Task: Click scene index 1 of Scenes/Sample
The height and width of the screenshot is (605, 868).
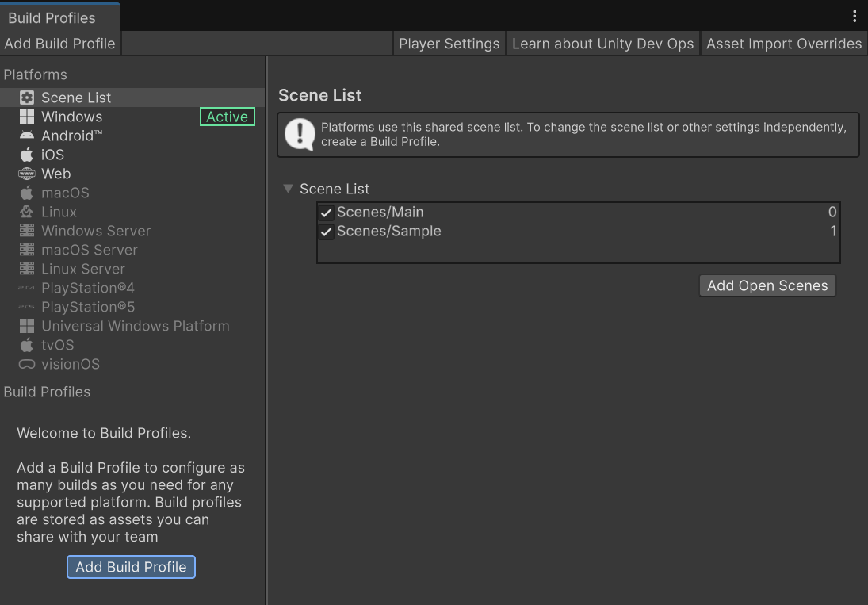Action: click(833, 231)
